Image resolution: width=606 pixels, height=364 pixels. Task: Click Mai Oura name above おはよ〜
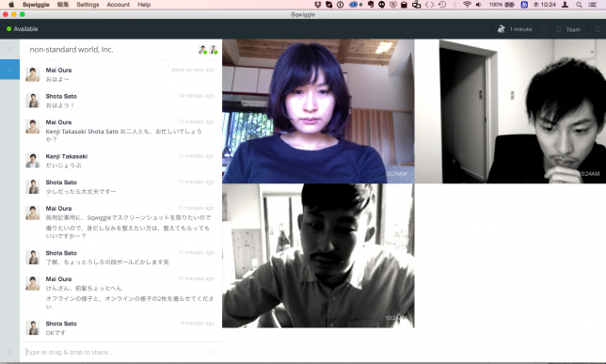58,70
